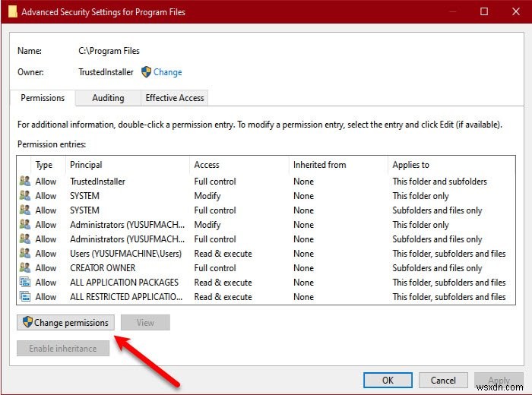Click the Cancel button

[443, 380]
